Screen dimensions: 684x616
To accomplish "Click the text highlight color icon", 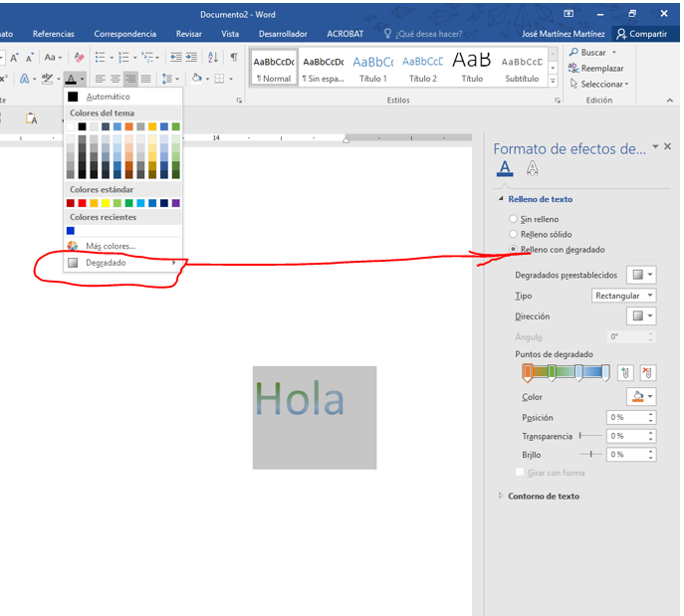I will tap(47, 79).
